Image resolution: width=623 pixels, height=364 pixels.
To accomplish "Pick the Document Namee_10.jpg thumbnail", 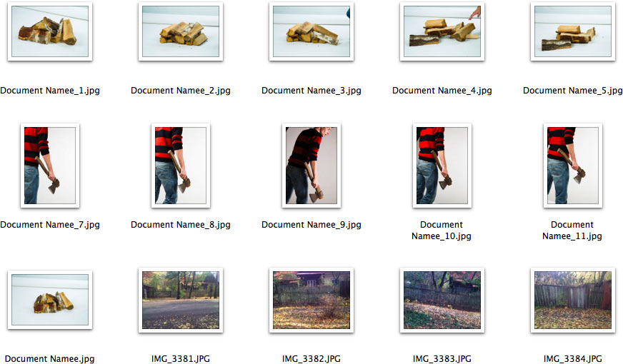I will tap(442, 166).
